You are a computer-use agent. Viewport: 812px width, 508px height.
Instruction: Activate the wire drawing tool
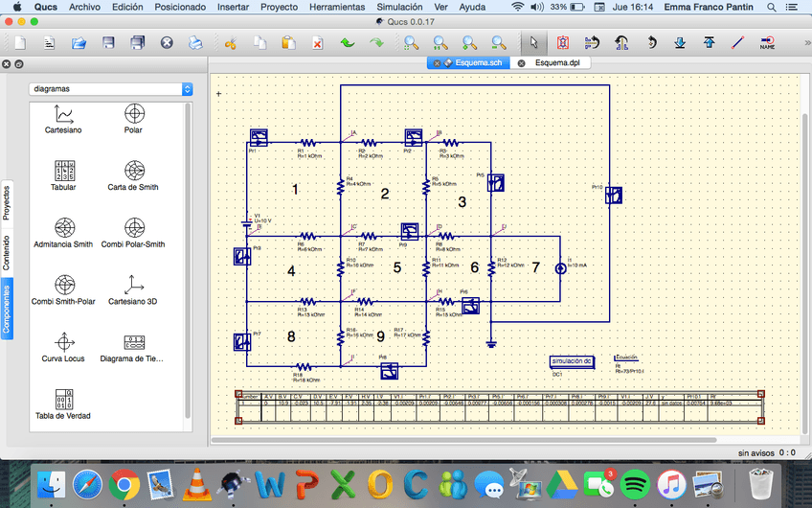coord(737,43)
